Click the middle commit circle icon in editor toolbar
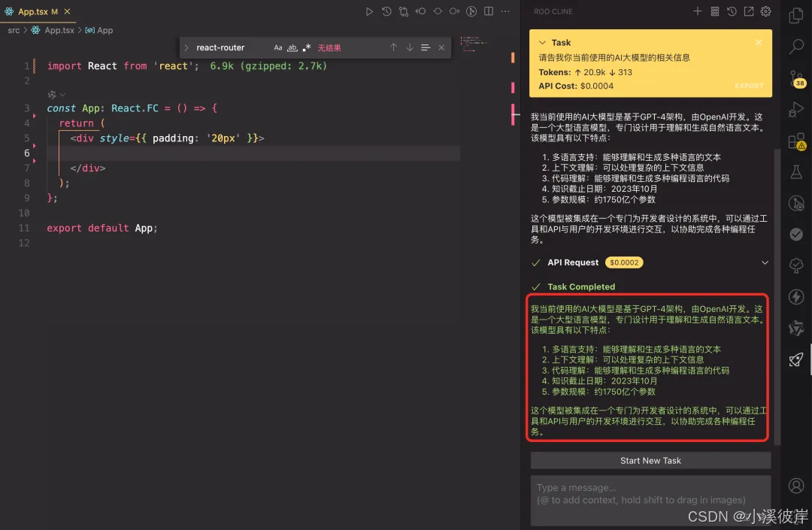Image resolution: width=812 pixels, height=530 pixels. [438, 11]
